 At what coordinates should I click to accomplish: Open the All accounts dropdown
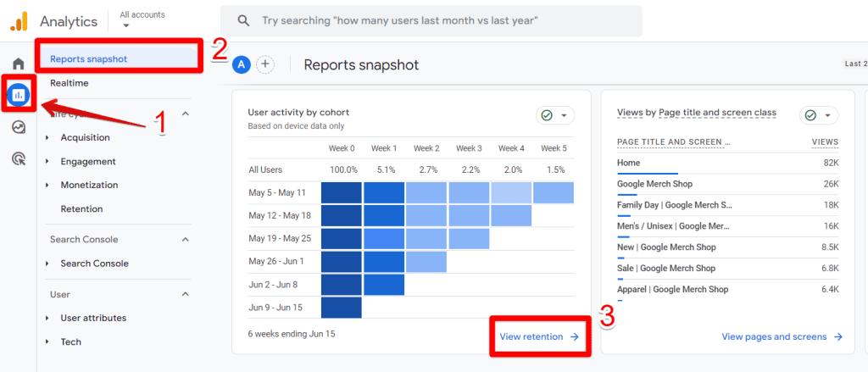pos(142,19)
